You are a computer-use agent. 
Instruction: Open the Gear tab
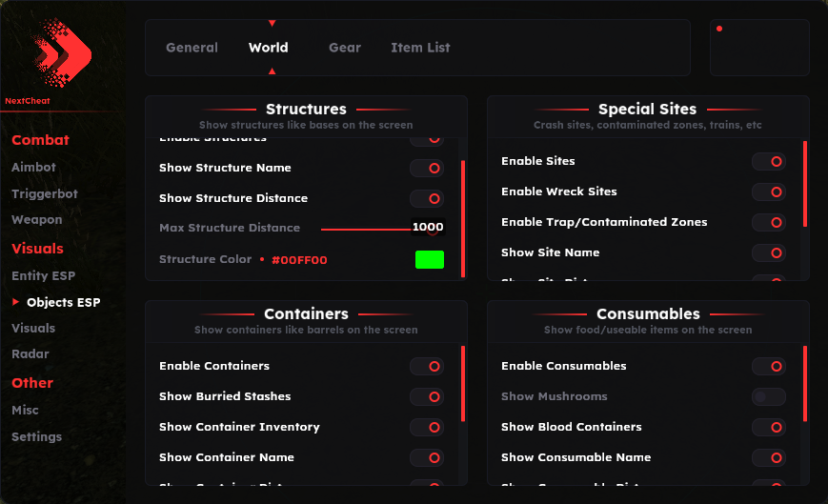coord(345,48)
